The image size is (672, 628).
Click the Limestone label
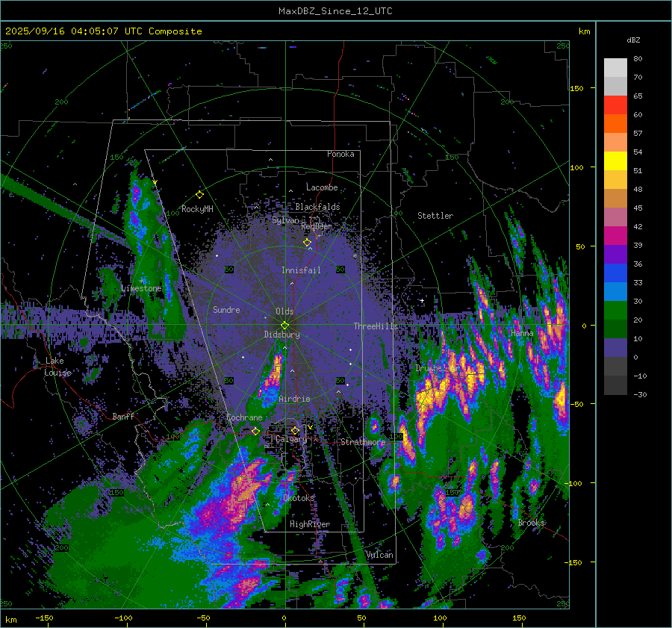[x=141, y=288]
